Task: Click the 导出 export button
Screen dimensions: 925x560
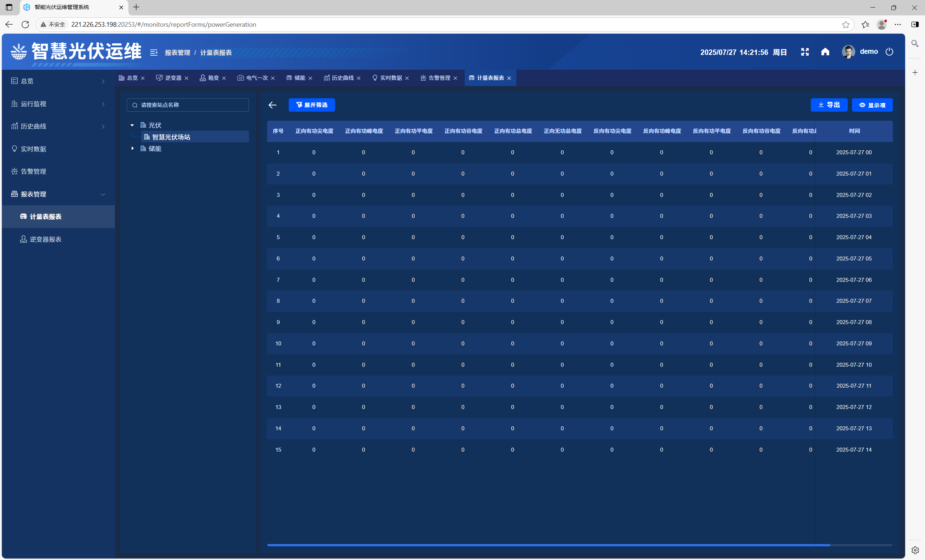Action: [829, 105]
